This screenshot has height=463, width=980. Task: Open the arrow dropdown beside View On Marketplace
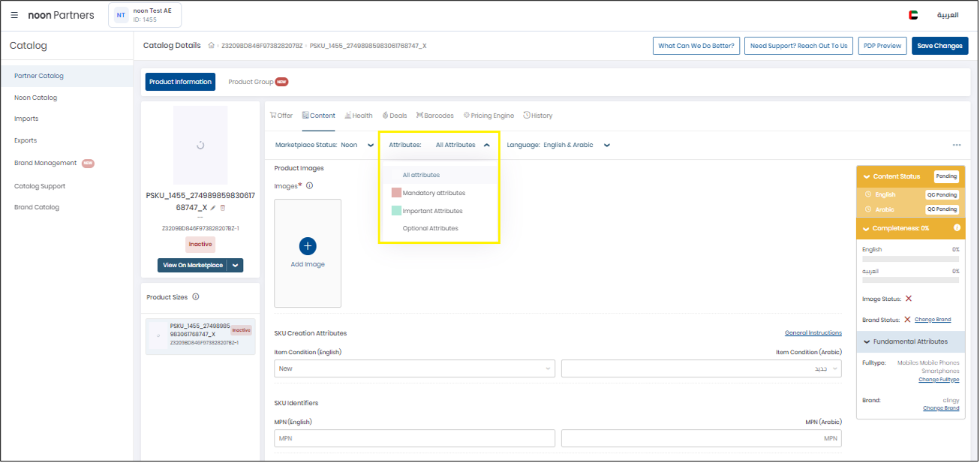(235, 265)
